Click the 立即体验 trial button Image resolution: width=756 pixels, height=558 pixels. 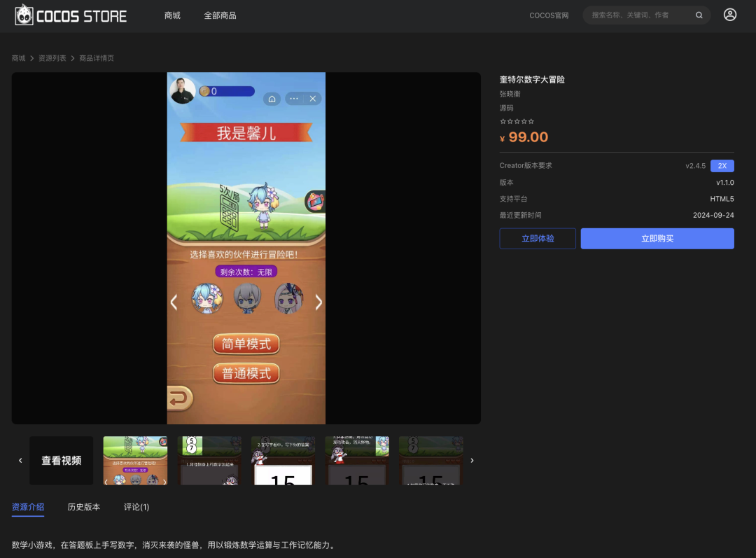click(537, 239)
